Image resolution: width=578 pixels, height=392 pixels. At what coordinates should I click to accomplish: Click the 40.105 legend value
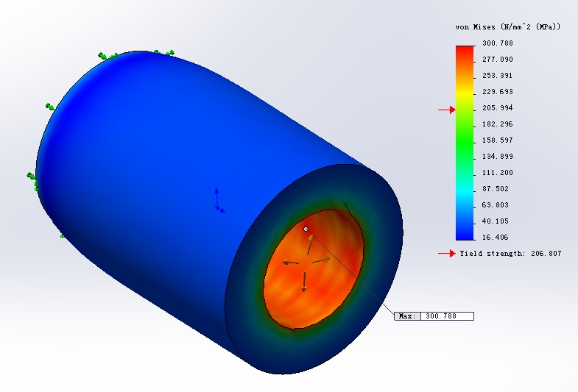point(495,221)
